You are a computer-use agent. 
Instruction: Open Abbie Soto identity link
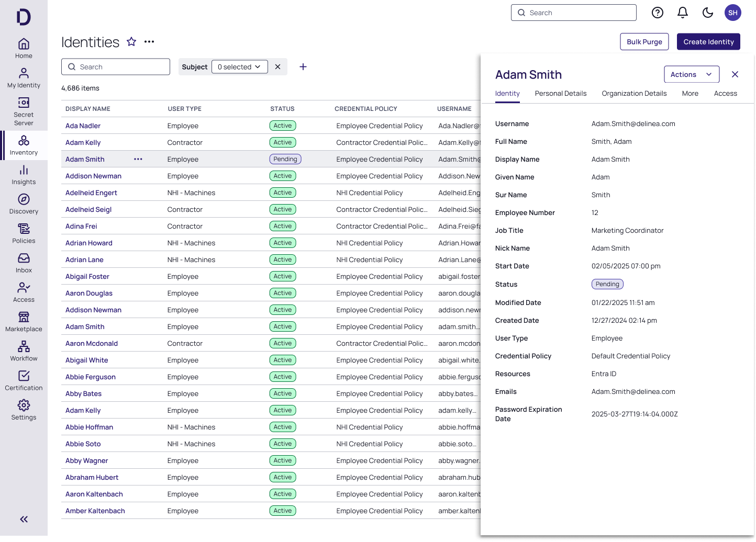coord(83,444)
